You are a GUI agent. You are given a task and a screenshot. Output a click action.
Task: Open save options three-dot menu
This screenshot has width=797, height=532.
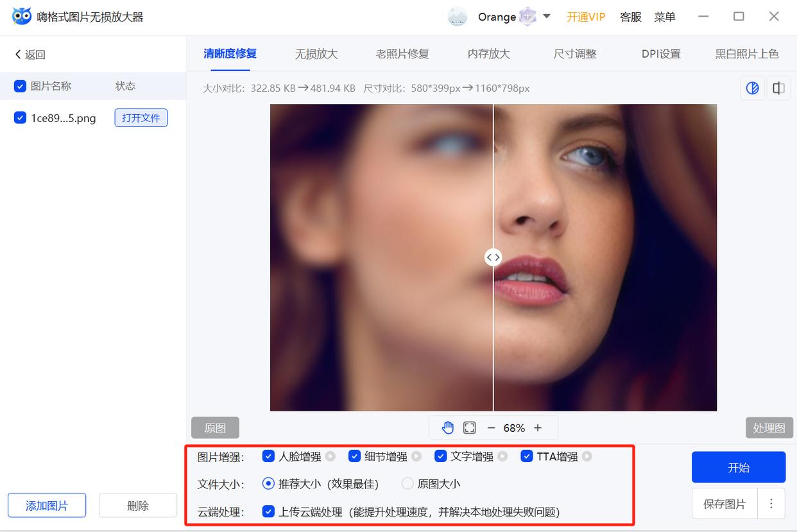pos(771,504)
